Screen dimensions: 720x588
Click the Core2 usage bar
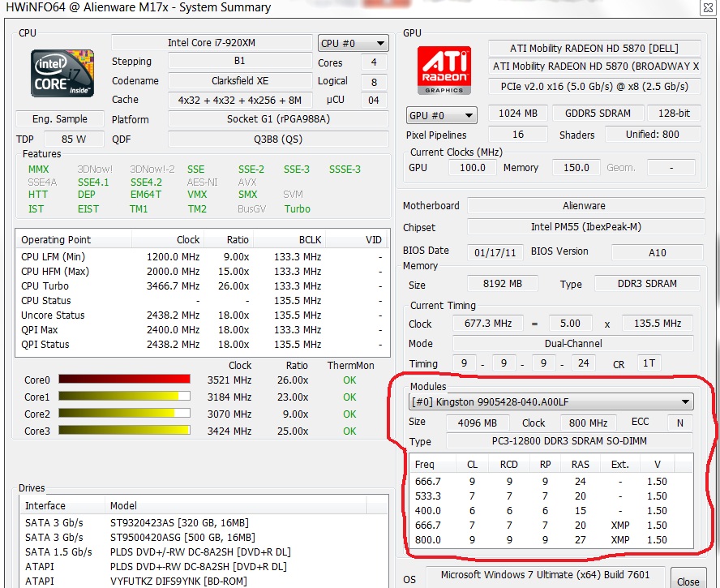124,414
